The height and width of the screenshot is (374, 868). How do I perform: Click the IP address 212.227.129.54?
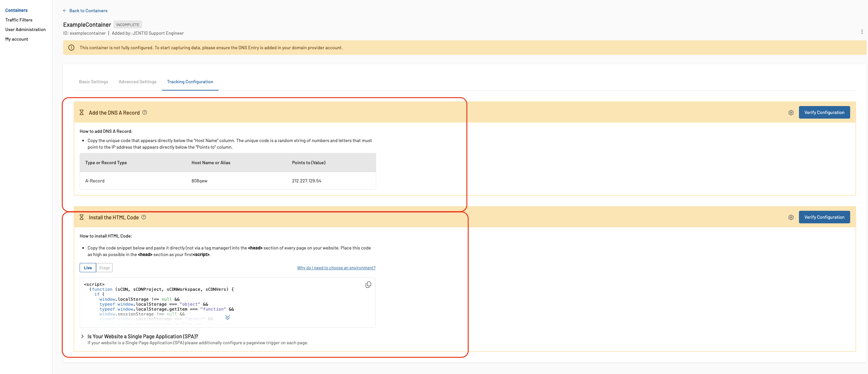[x=307, y=181]
